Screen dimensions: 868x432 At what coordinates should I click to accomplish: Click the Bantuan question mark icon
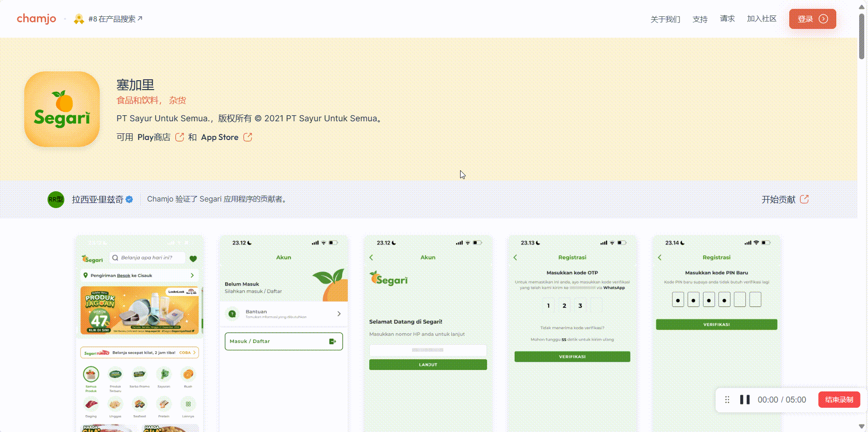pos(232,314)
